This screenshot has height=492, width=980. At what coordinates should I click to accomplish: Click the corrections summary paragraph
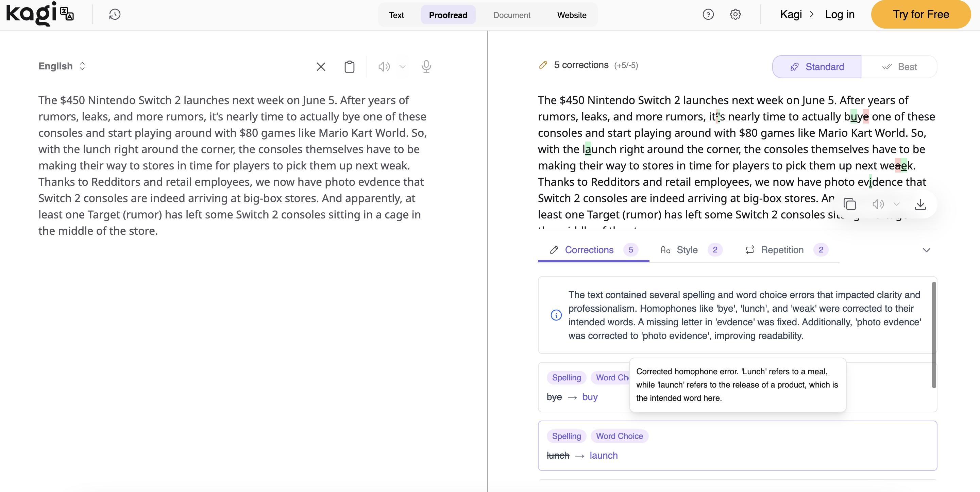(x=744, y=315)
